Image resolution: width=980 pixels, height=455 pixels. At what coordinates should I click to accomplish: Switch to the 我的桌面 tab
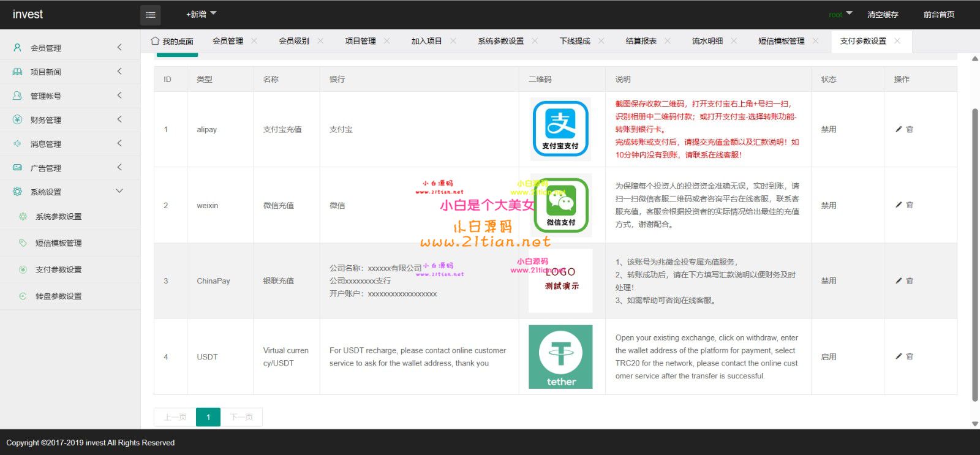[x=172, y=41]
